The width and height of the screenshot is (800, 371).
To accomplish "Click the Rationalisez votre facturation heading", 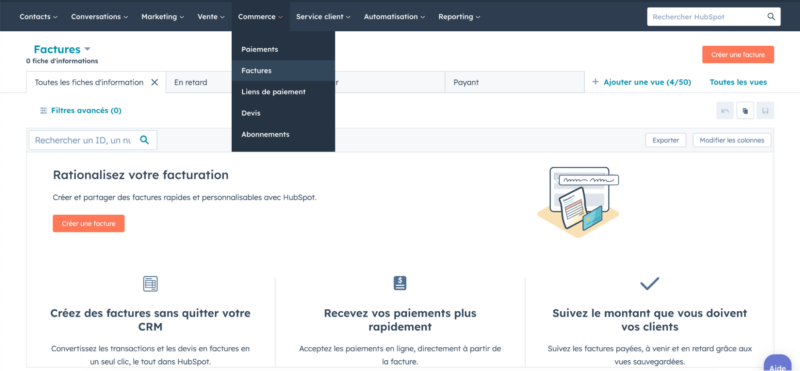I will click(141, 175).
